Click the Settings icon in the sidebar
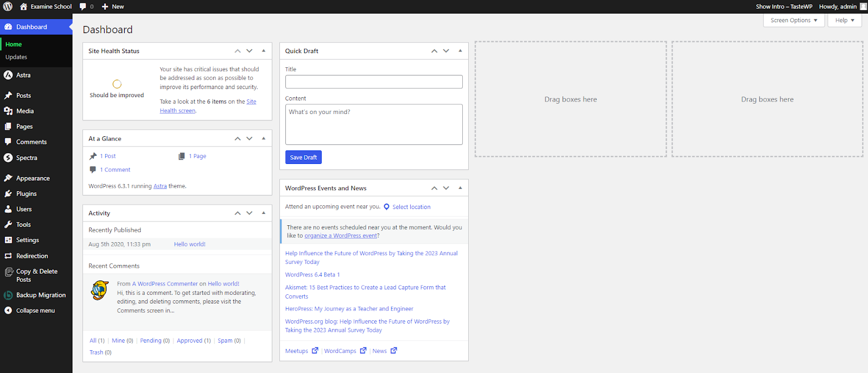The width and height of the screenshot is (868, 373). (x=8, y=240)
